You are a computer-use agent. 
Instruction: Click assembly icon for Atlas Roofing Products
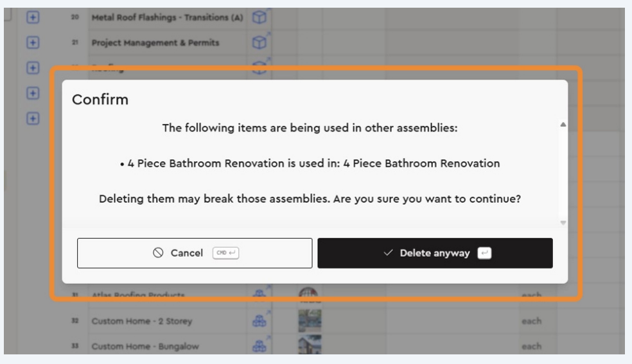(256, 293)
